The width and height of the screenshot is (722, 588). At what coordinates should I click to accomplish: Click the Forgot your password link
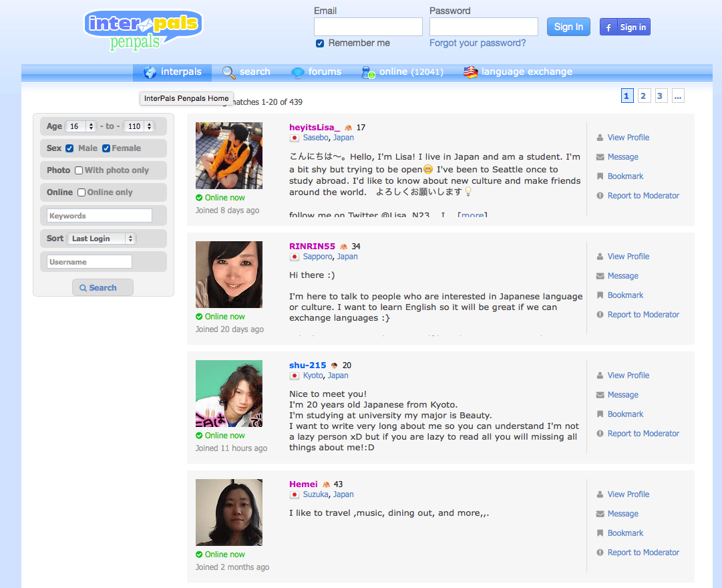(x=478, y=43)
